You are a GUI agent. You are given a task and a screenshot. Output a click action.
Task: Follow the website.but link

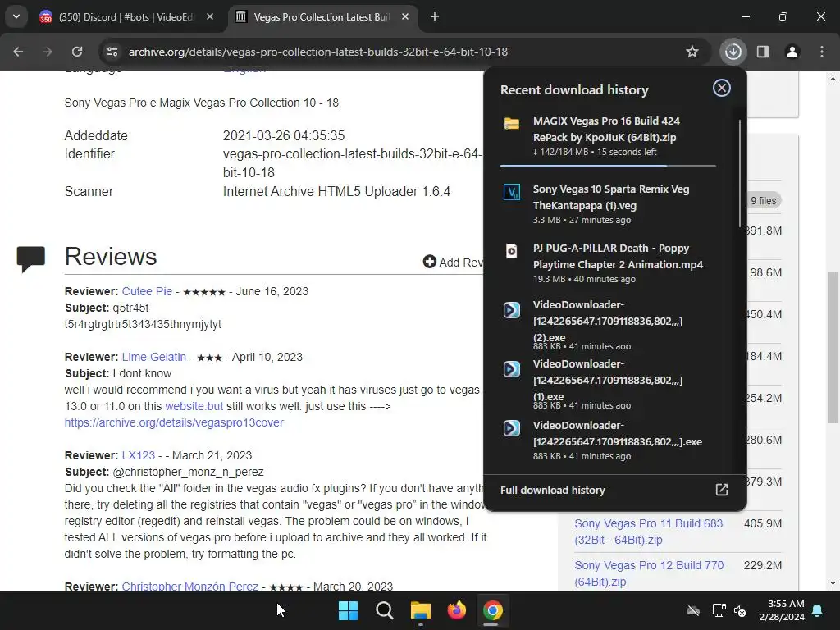(x=194, y=406)
